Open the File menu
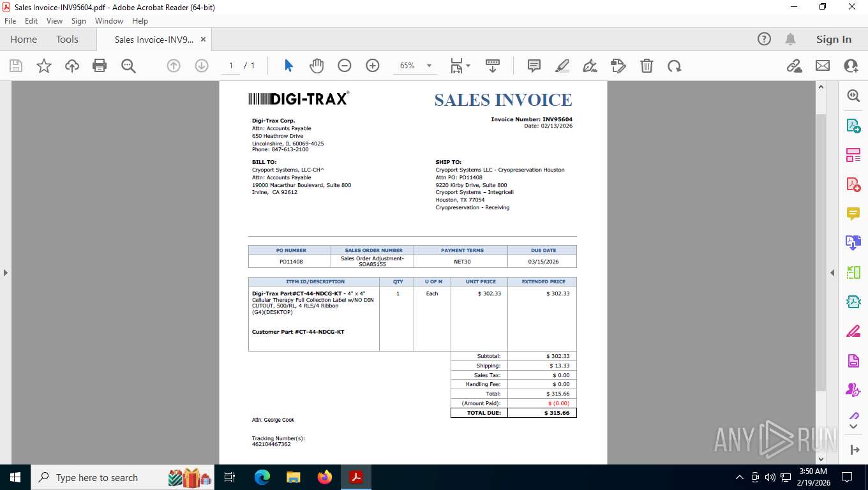Image resolution: width=868 pixels, height=490 pixels. click(x=10, y=21)
